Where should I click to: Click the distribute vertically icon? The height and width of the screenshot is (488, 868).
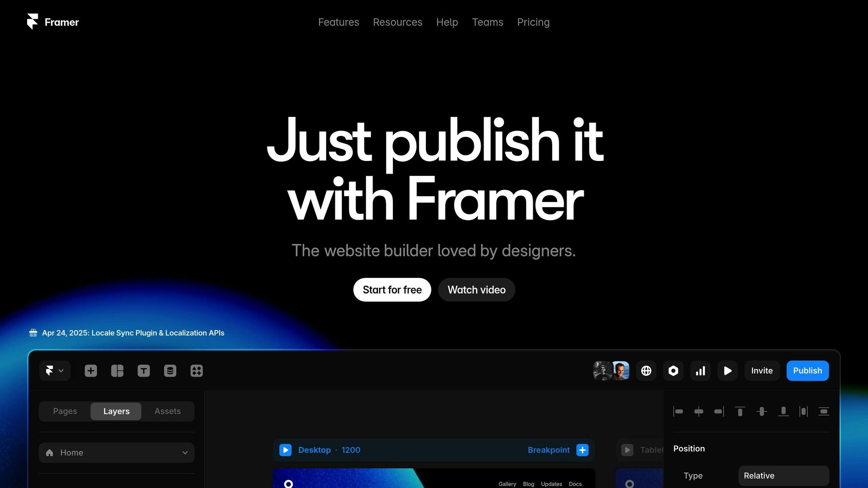coord(824,411)
